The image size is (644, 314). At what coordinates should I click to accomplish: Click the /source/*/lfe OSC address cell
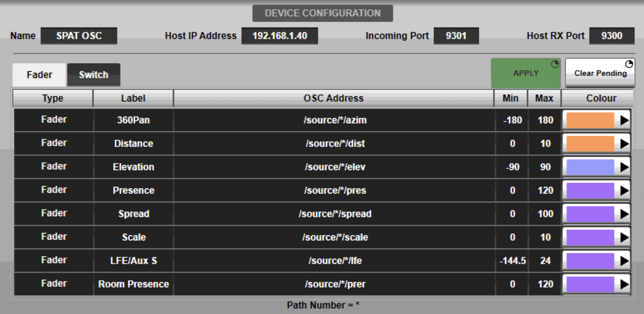click(x=335, y=261)
